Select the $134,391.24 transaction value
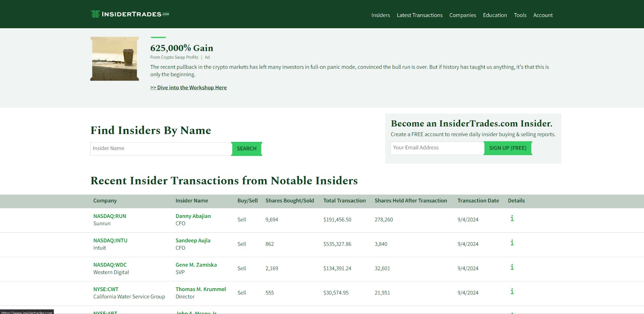644x314 pixels. coord(337,269)
